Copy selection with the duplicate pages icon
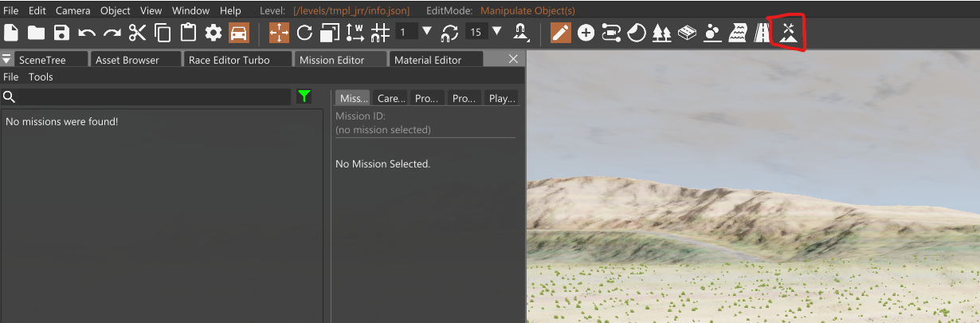The image size is (980, 323). pos(163,33)
